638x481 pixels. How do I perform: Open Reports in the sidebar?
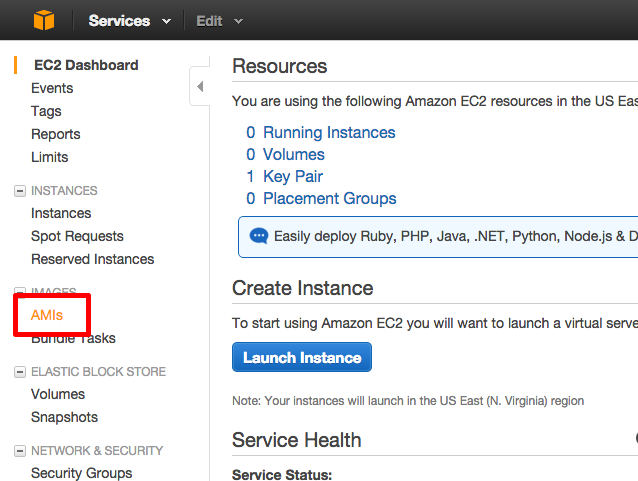56,134
